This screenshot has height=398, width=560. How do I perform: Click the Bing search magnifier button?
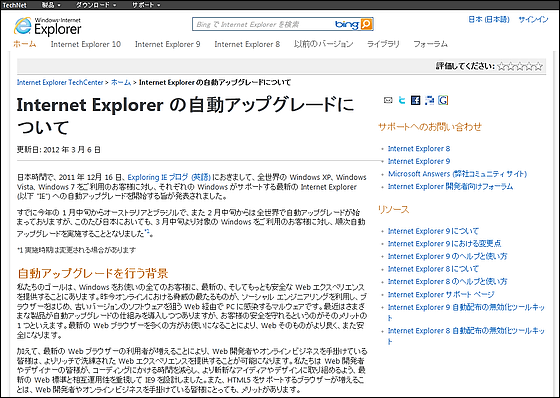pos(366,24)
